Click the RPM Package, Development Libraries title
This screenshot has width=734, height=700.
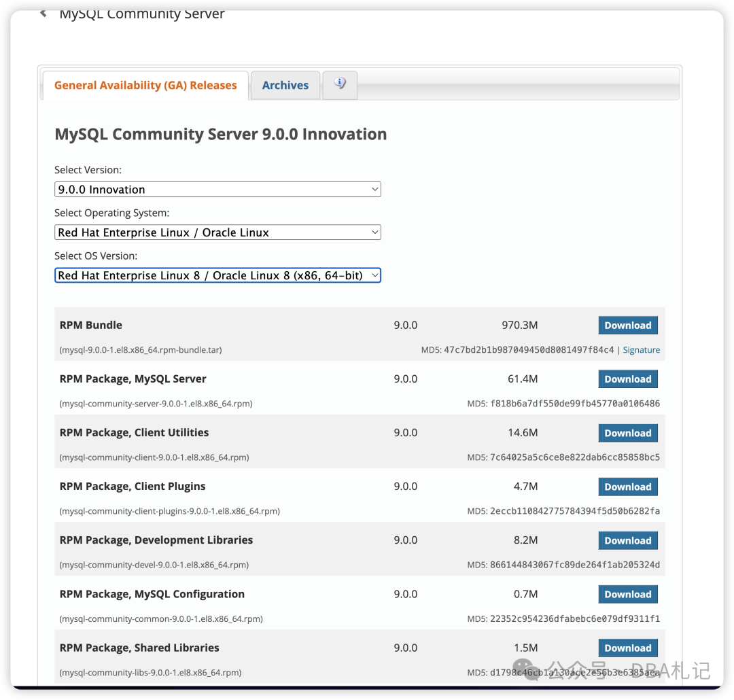(x=156, y=540)
